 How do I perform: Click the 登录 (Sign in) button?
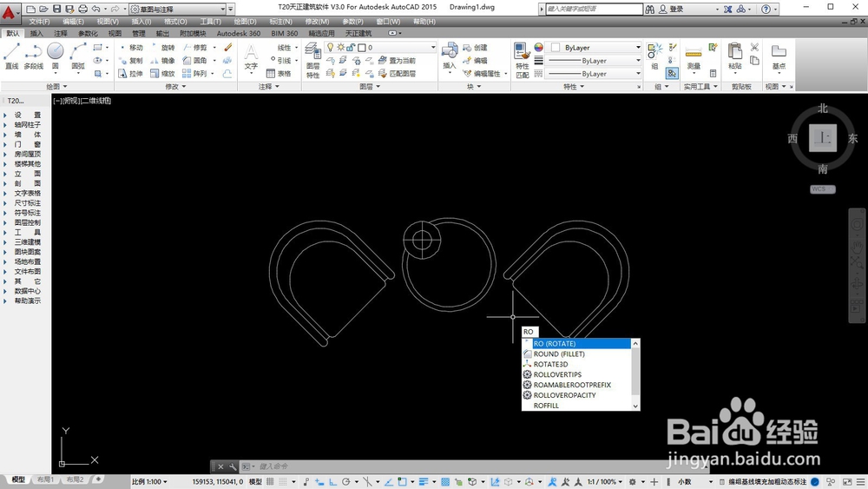tap(671, 9)
